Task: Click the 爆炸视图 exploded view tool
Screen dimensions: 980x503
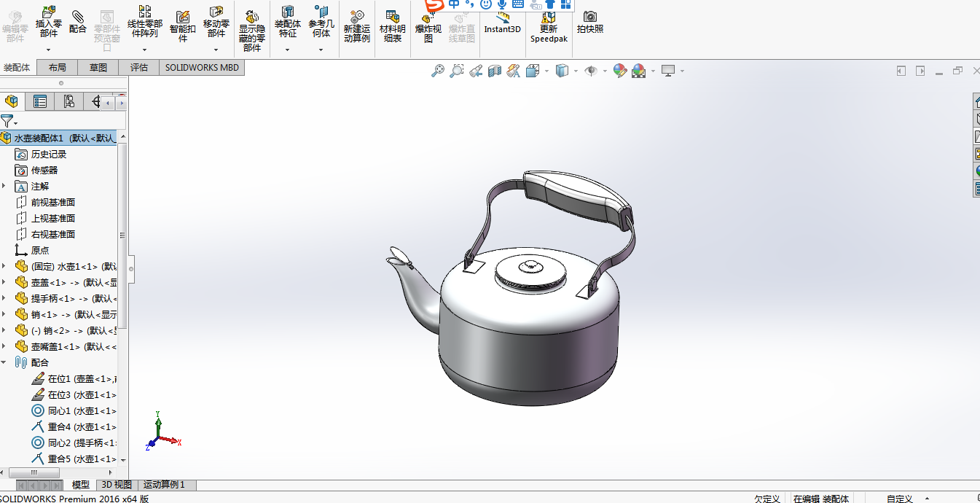Action: point(428,29)
